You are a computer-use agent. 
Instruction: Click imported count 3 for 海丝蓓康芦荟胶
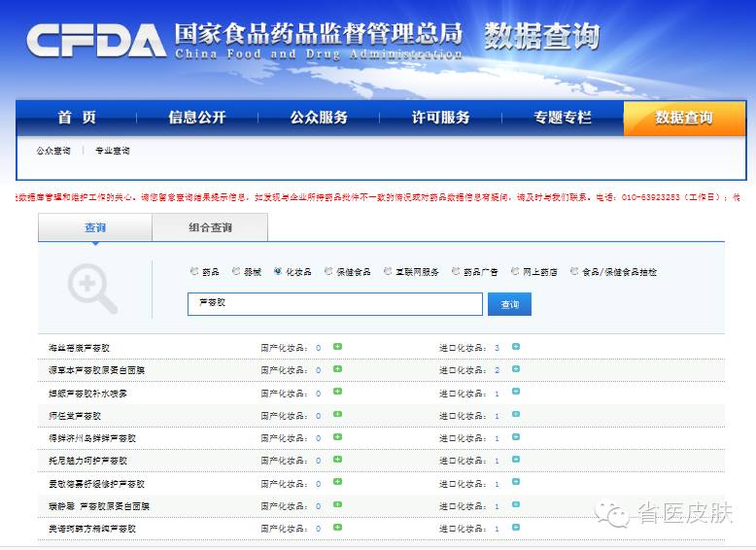(497, 348)
